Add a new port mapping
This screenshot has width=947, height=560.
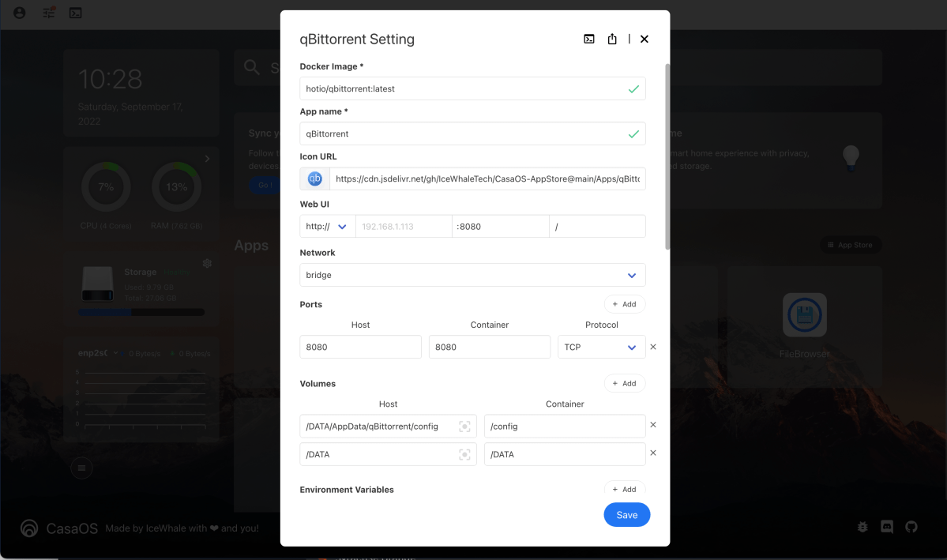click(625, 304)
